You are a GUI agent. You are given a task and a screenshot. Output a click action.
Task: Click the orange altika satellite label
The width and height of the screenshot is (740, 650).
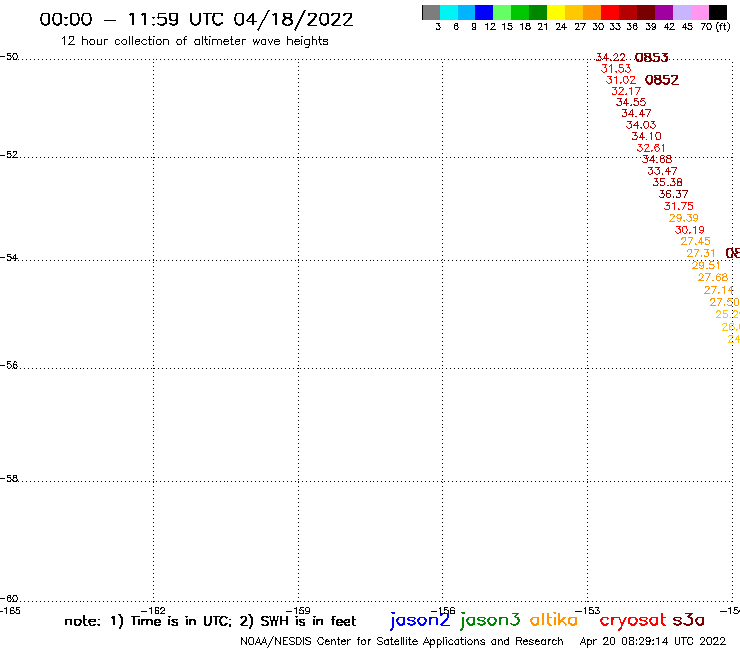point(554,619)
